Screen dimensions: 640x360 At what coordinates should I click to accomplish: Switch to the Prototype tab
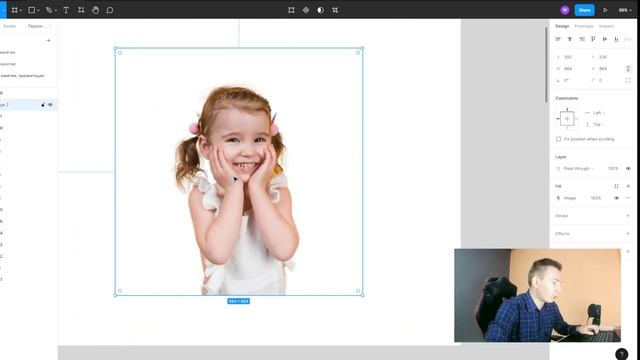click(x=584, y=26)
